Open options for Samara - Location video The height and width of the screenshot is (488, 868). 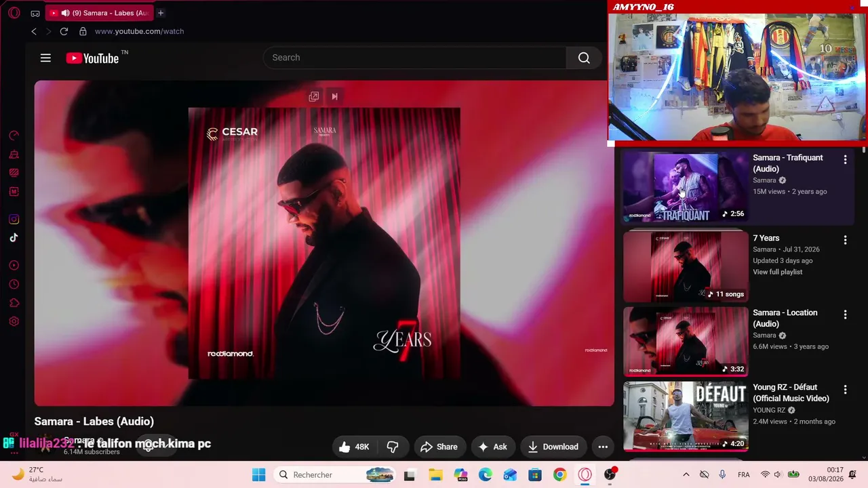[x=845, y=314]
